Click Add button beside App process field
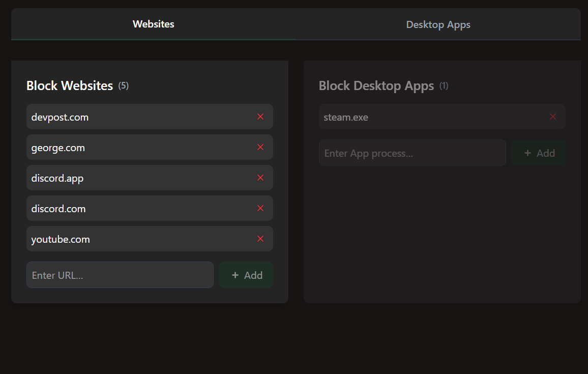 539,153
